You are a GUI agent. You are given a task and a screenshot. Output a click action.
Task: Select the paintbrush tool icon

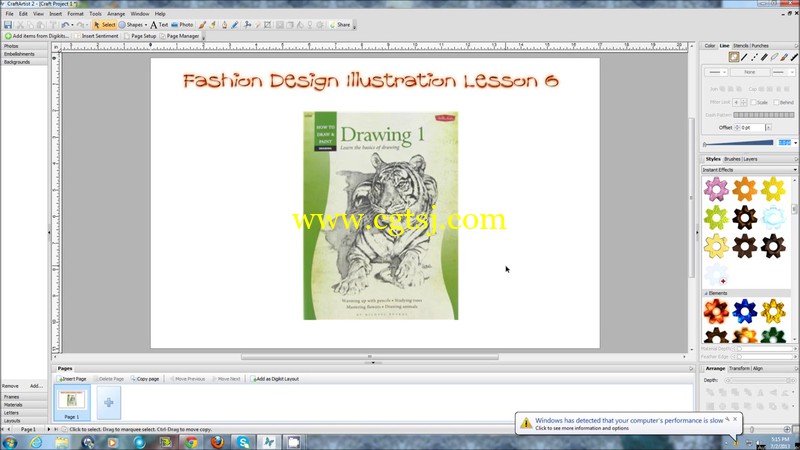[202, 24]
